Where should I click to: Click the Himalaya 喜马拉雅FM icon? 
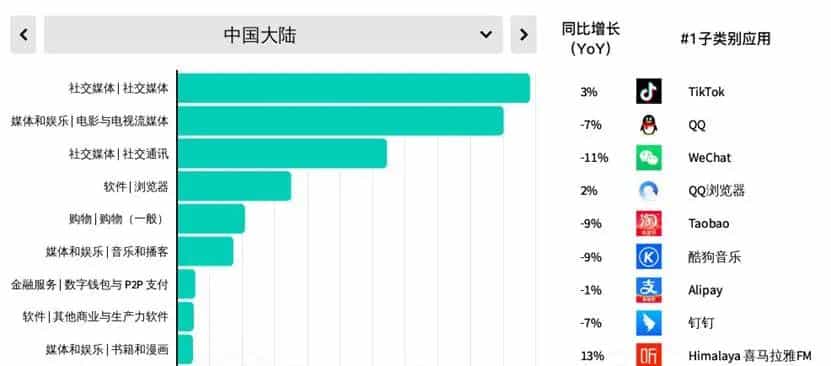(649, 354)
